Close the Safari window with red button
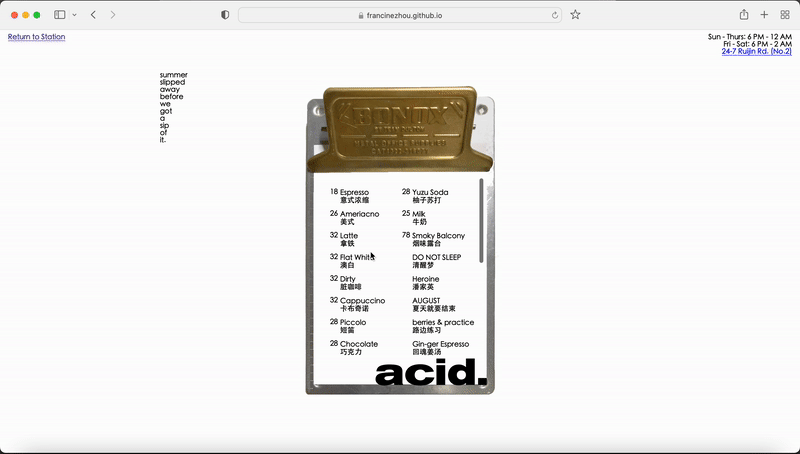This screenshot has width=800, height=454. pyautogui.click(x=14, y=15)
